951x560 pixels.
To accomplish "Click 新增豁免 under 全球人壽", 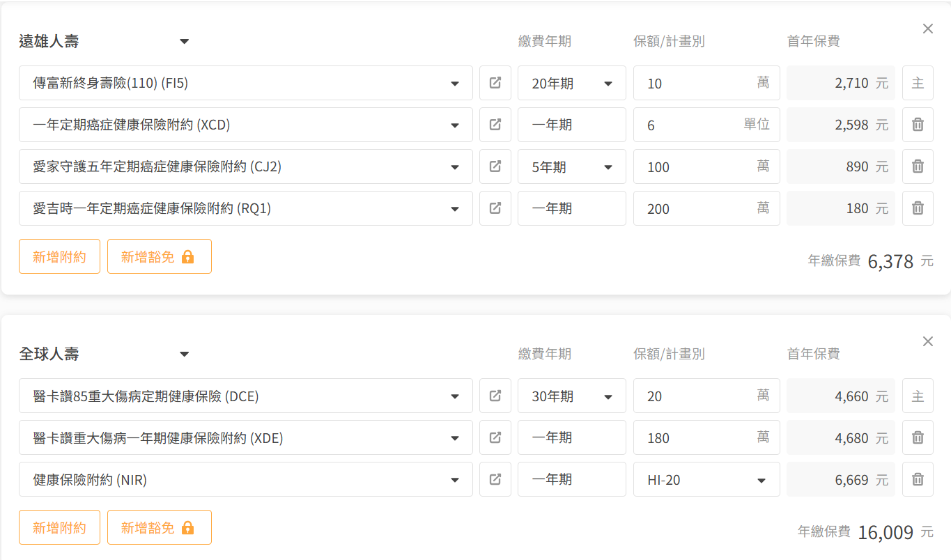I will [x=160, y=527].
